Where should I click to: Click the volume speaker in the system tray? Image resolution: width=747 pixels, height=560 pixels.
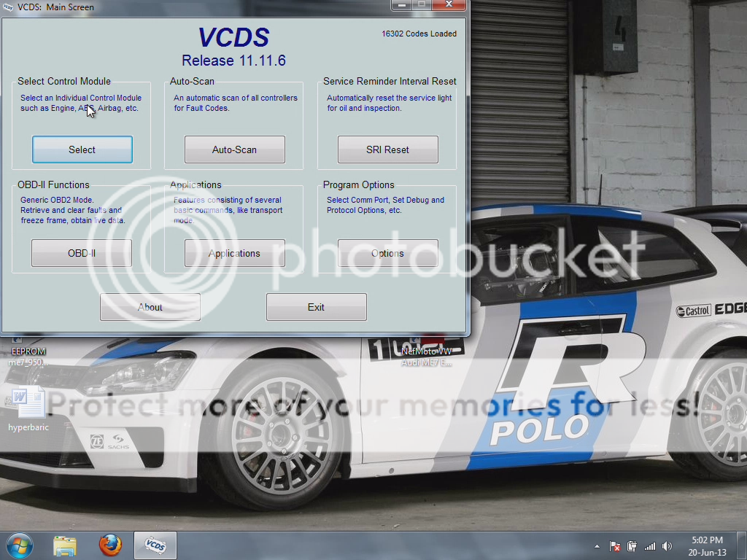(666, 545)
